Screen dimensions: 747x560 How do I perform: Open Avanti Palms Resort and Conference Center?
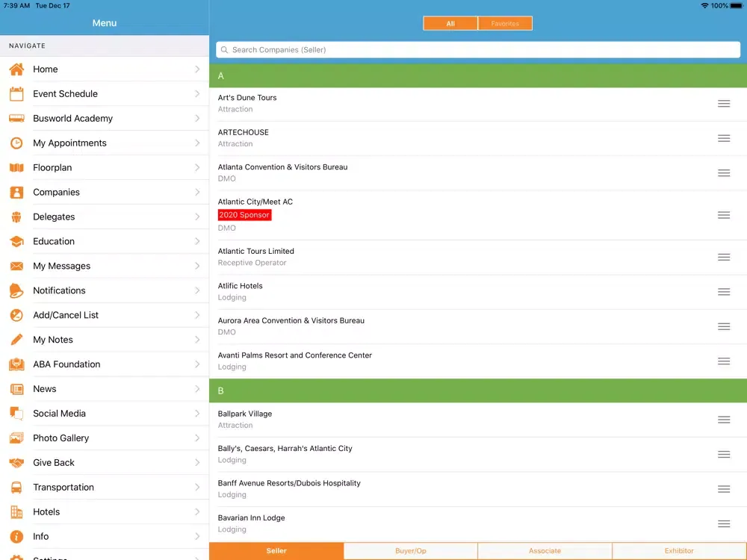[478, 361]
